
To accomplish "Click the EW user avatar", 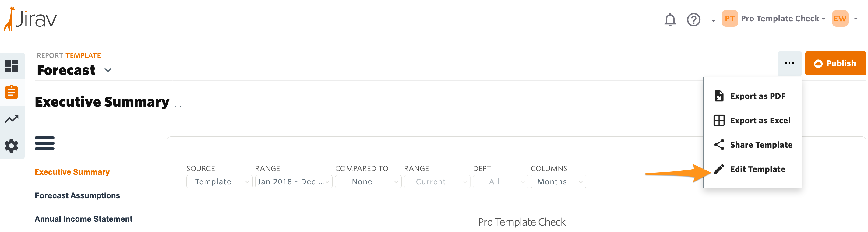I will pyautogui.click(x=840, y=19).
